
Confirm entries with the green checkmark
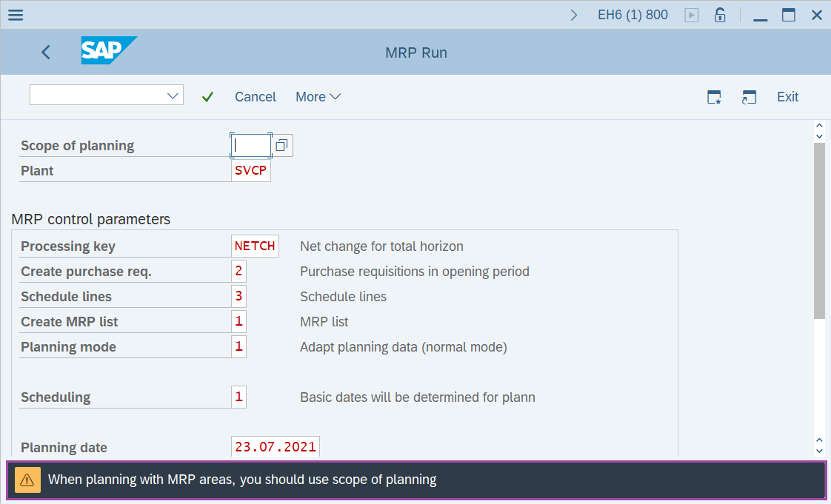click(208, 96)
